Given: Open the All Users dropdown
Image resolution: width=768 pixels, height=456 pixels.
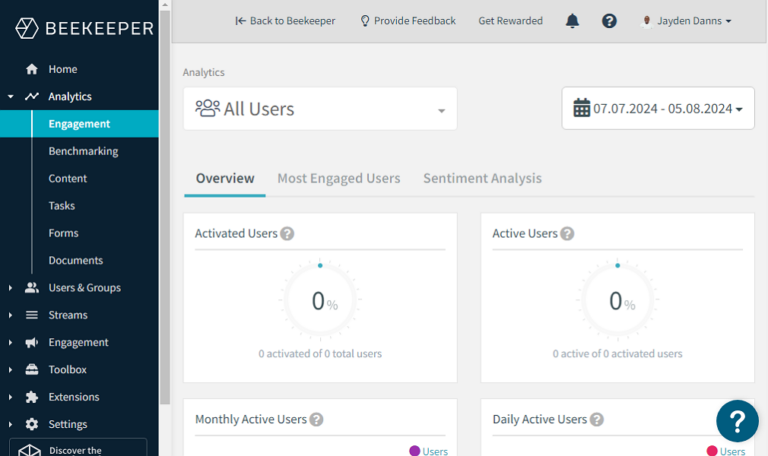Looking at the screenshot, I should [x=320, y=109].
